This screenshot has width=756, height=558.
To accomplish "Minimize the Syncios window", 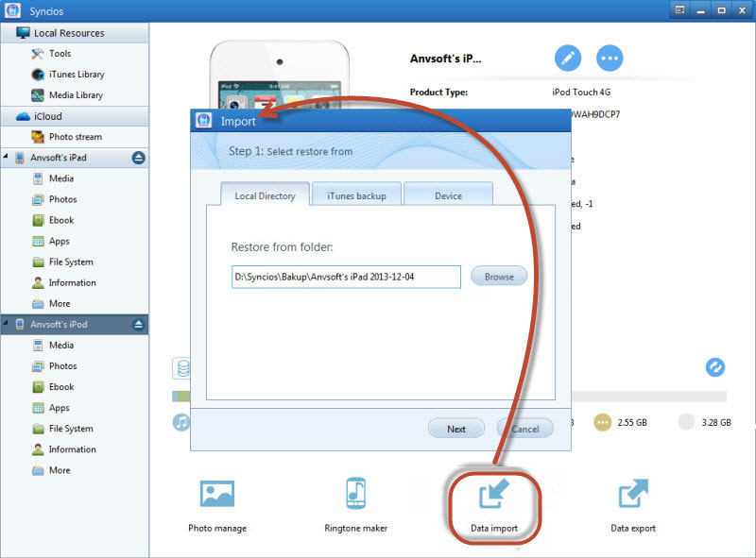I will pyautogui.click(x=700, y=10).
